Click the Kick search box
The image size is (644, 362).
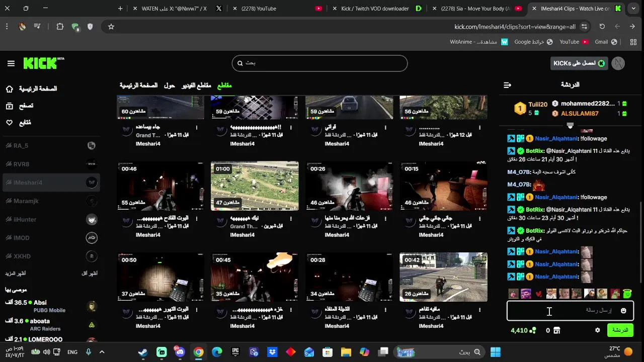[x=319, y=63]
